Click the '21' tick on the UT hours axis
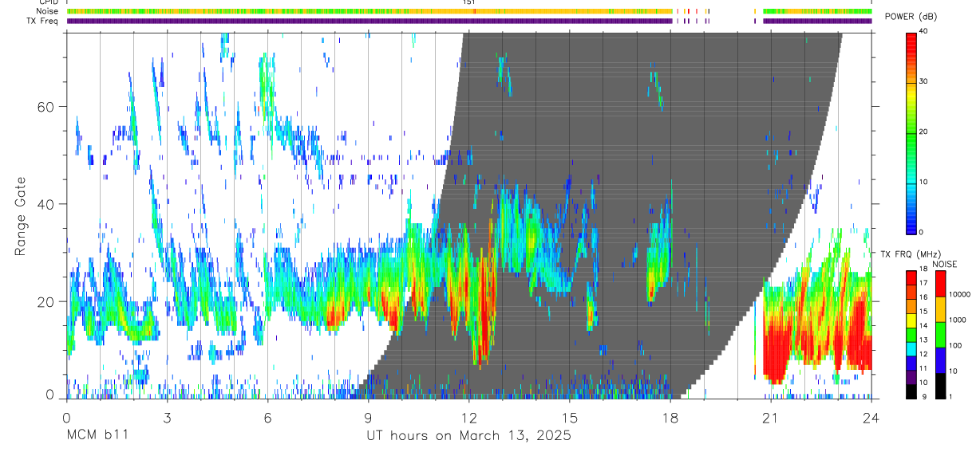Image resolution: width=980 pixels, height=452 pixels. tap(771, 417)
